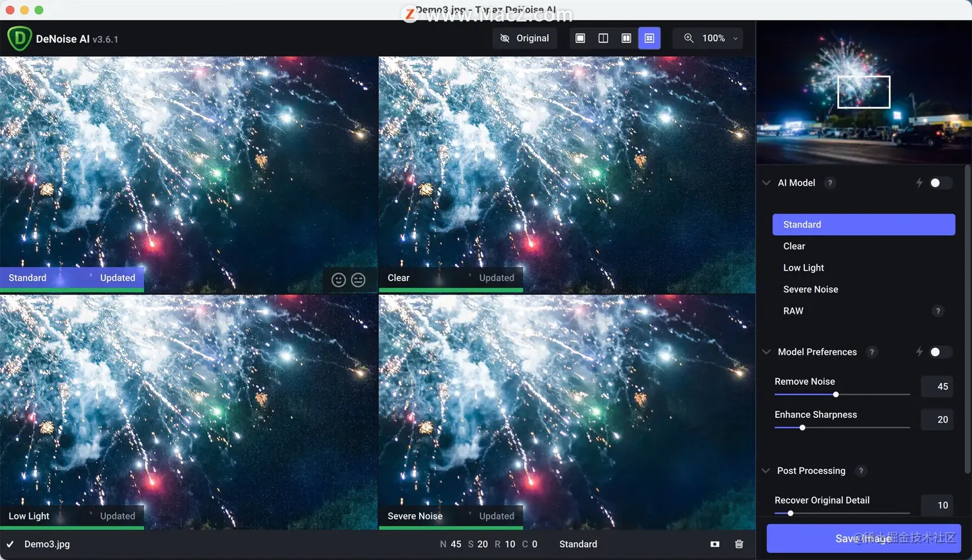
Task: Open AI Model help question mark
Action: coord(830,183)
